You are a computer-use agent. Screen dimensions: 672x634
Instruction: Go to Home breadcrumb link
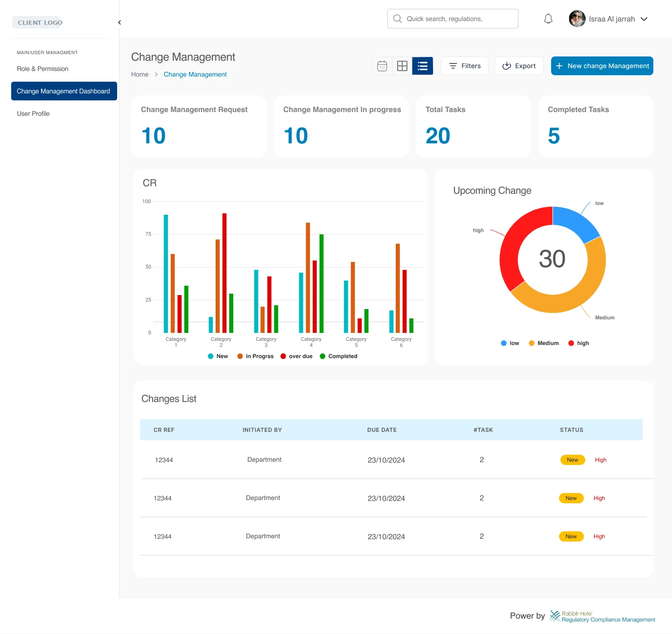click(140, 74)
